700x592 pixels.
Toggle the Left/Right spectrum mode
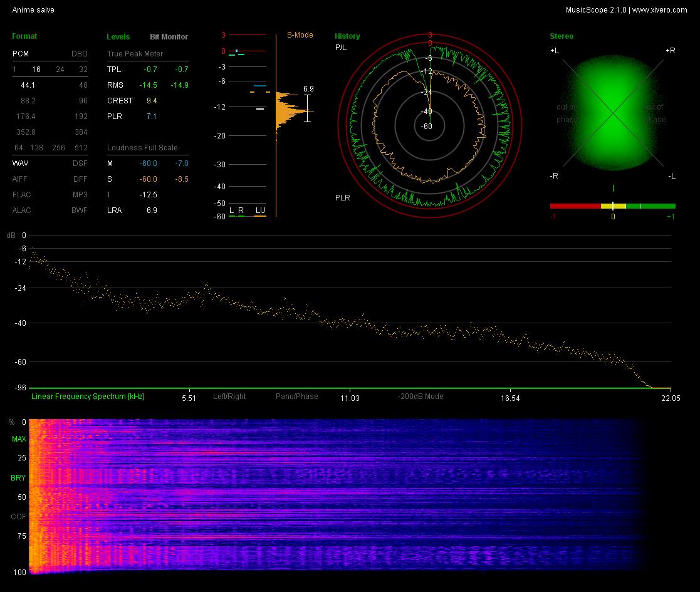pos(229,396)
